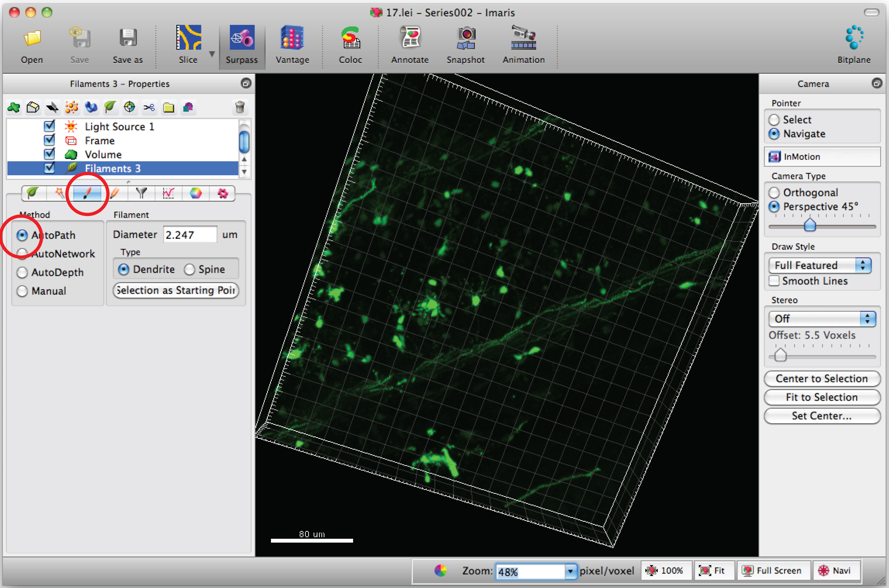Choose the AutoDepth method
This screenshot has height=588, width=889.
coord(22,272)
